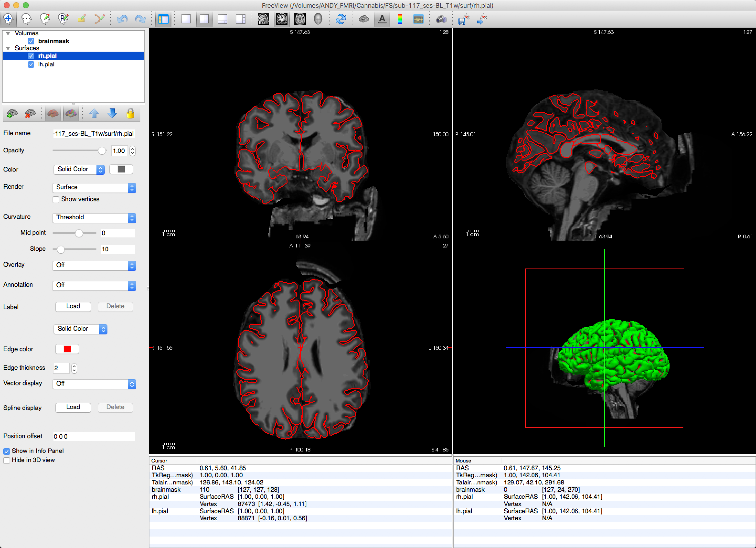Set main view to sagittal
This screenshot has width=756, height=548.
coord(263,19)
